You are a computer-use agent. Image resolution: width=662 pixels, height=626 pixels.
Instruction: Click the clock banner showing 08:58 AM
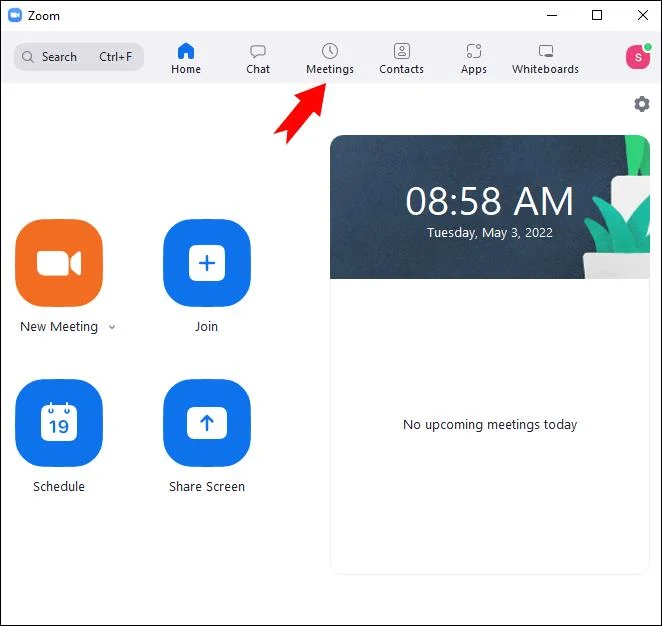(490, 207)
